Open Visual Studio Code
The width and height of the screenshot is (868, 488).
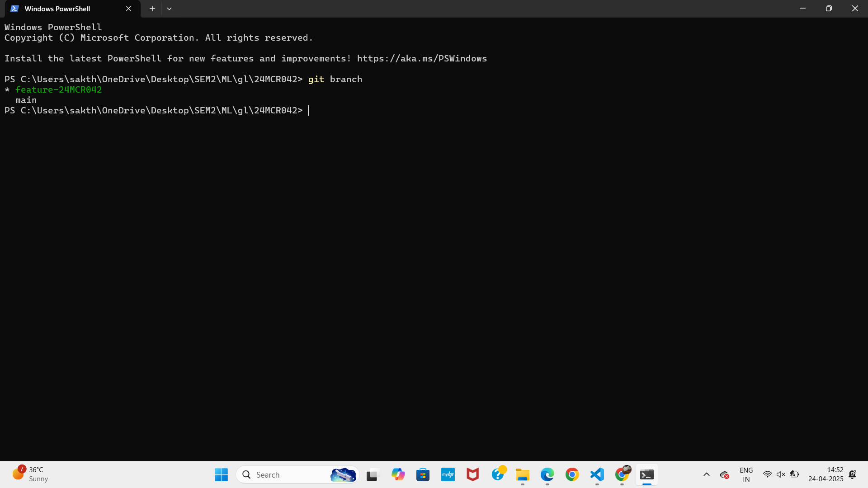(597, 474)
